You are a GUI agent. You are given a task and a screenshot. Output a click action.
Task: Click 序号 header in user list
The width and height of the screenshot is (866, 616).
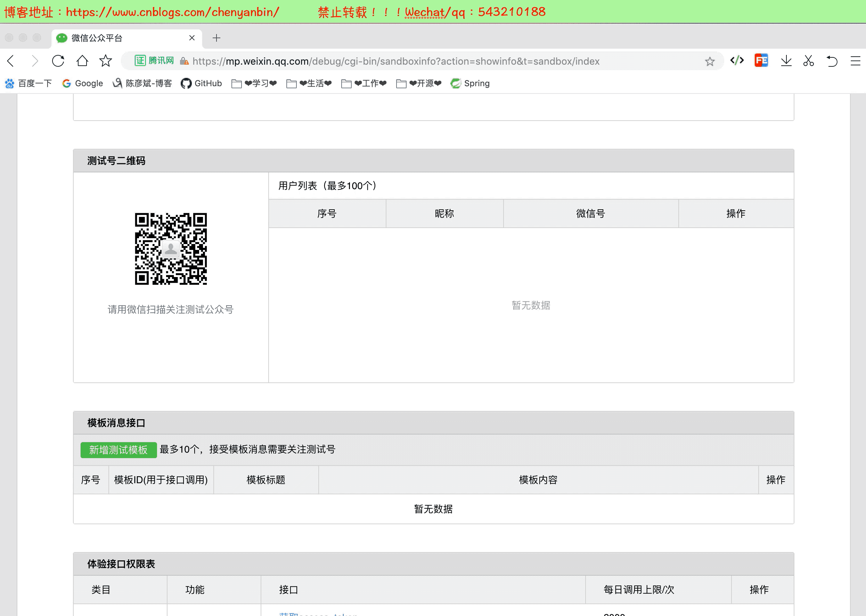coord(327,213)
